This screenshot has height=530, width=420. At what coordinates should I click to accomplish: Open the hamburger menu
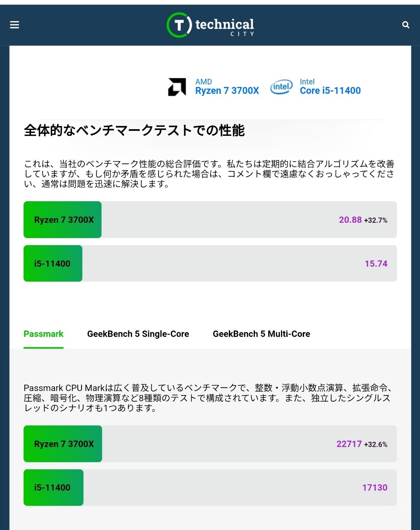(x=14, y=25)
